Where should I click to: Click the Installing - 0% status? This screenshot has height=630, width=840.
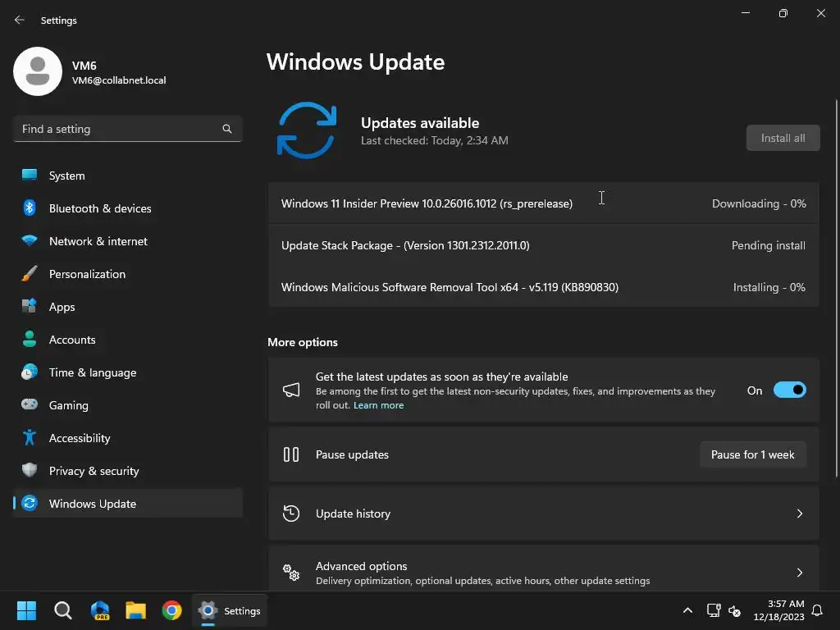click(x=769, y=286)
